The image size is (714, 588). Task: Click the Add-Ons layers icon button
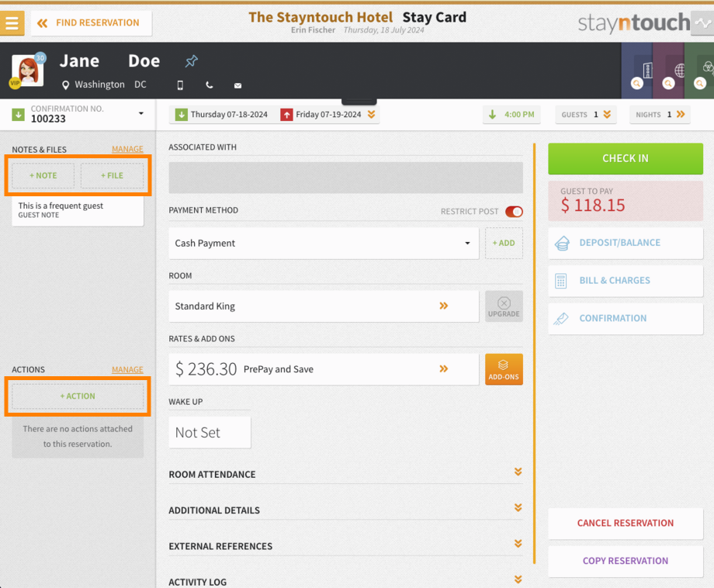coord(504,369)
